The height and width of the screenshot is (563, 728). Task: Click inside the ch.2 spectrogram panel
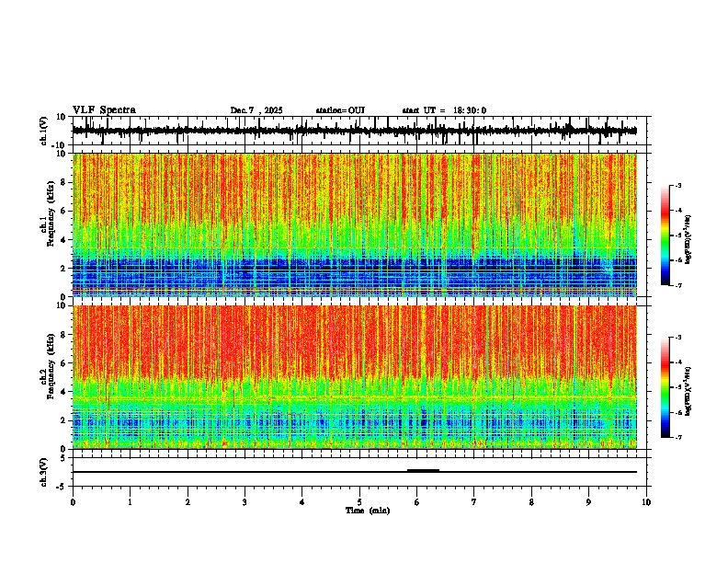point(354,377)
